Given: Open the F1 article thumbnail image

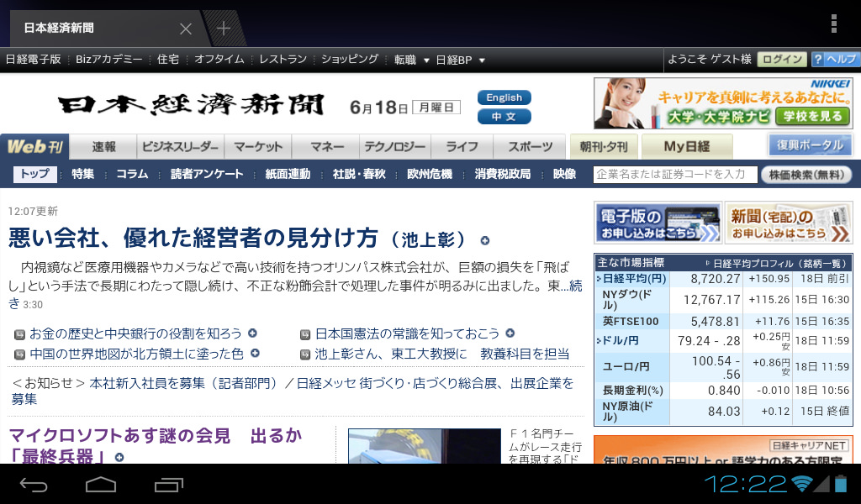Looking at the screenshot, I should tap(424, 445).
